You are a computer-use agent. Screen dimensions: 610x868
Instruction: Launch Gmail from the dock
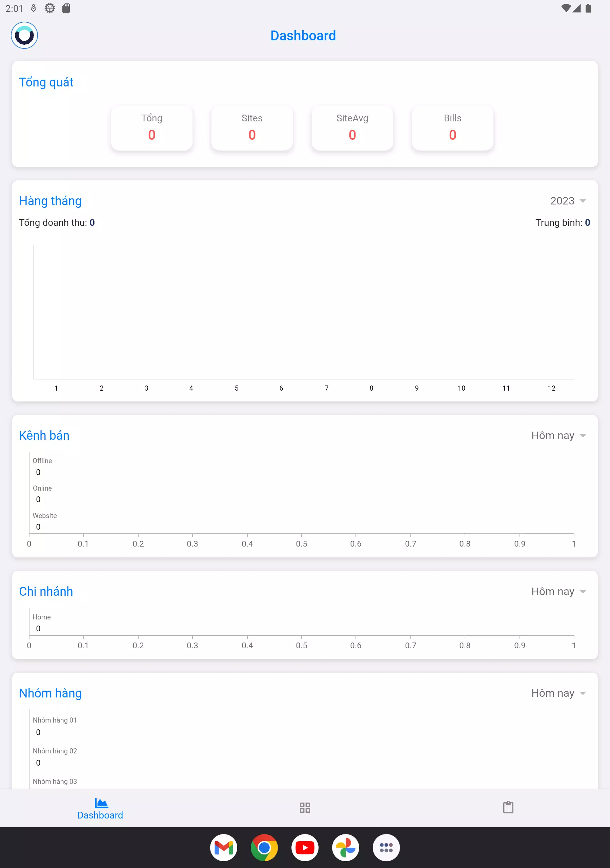click(x=223, y=848)
